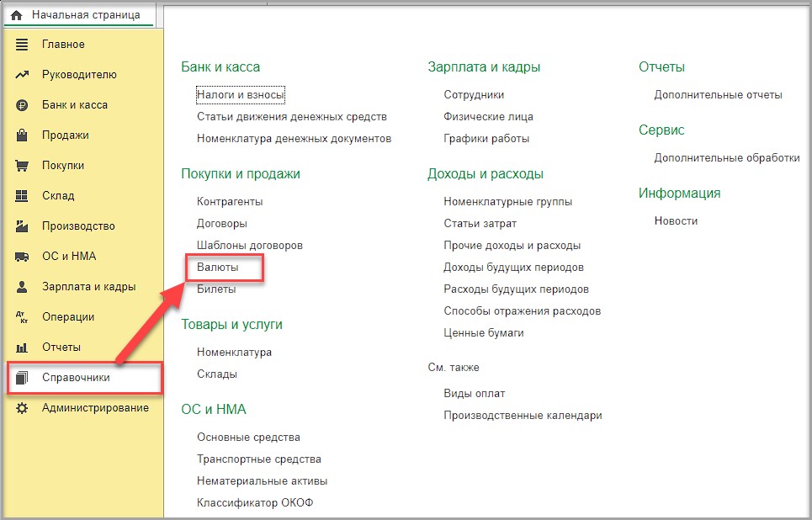Click the Продажи shopping bag icon
The image size is (812, 520).
coord(22,135)
